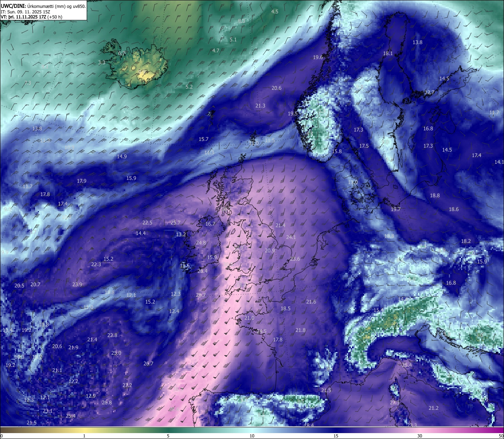Click the 18.1 value over northern Sweden

coord(388,54)
